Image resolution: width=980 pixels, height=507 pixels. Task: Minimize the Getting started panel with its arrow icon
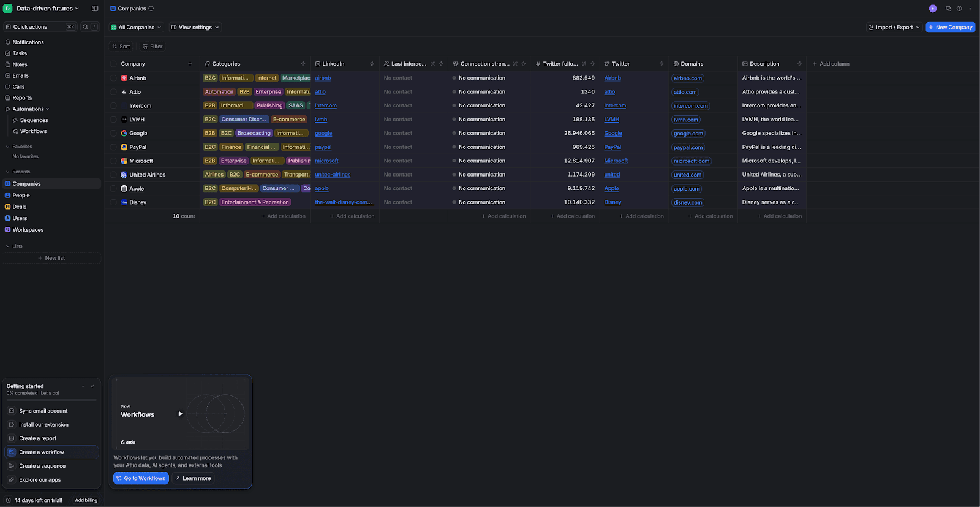tap(92, 386)
